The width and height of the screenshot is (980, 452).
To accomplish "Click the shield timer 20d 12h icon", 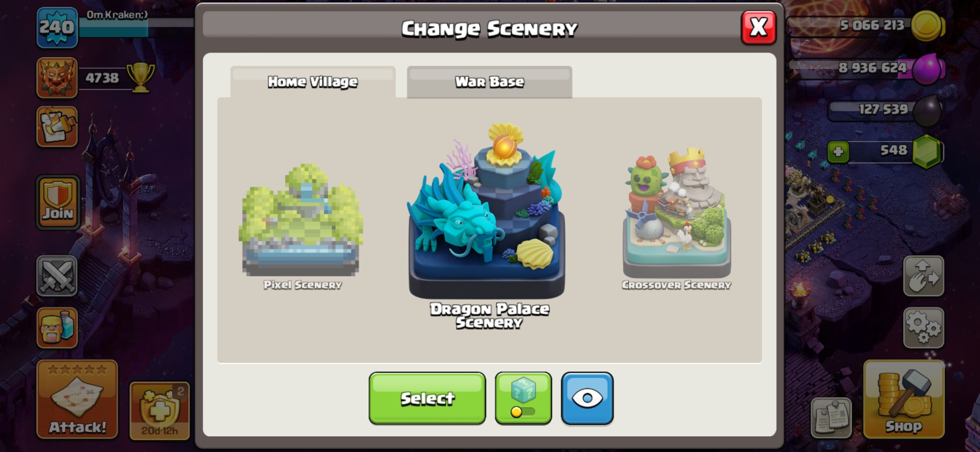I will coord(159,411).
